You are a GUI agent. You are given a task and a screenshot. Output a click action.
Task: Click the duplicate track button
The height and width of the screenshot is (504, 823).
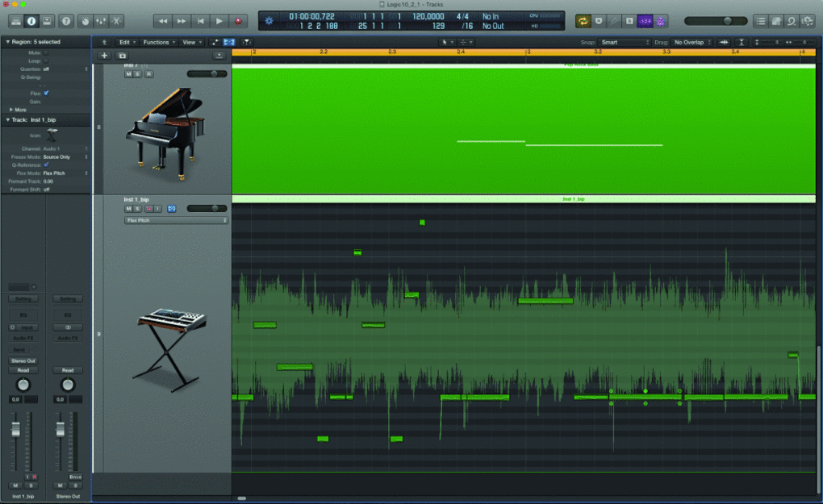pos(123,56)
